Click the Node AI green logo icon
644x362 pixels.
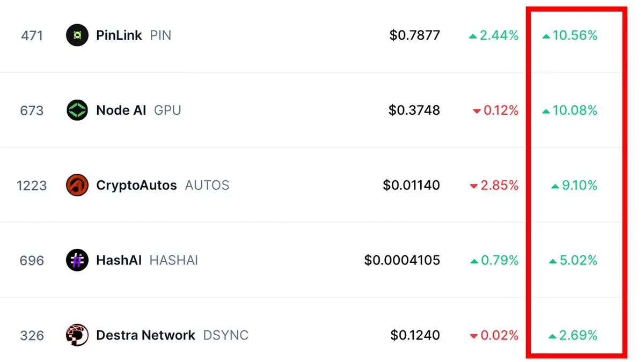pos(77,110)
